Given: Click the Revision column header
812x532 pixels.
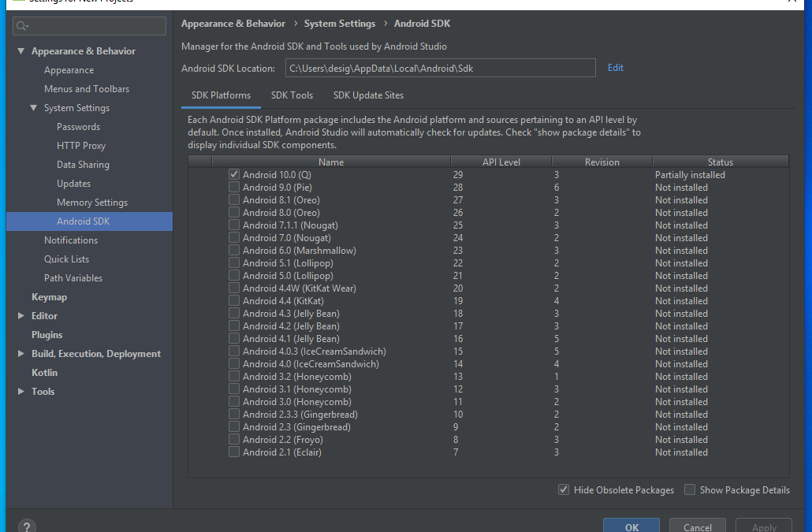Looking at the screenshot, I should tap(602, 162).
